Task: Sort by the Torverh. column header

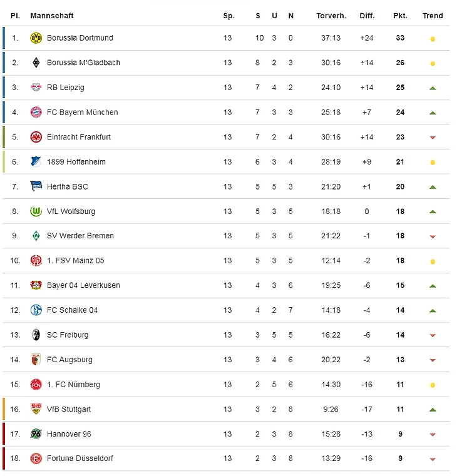Action: pos(331,16)
